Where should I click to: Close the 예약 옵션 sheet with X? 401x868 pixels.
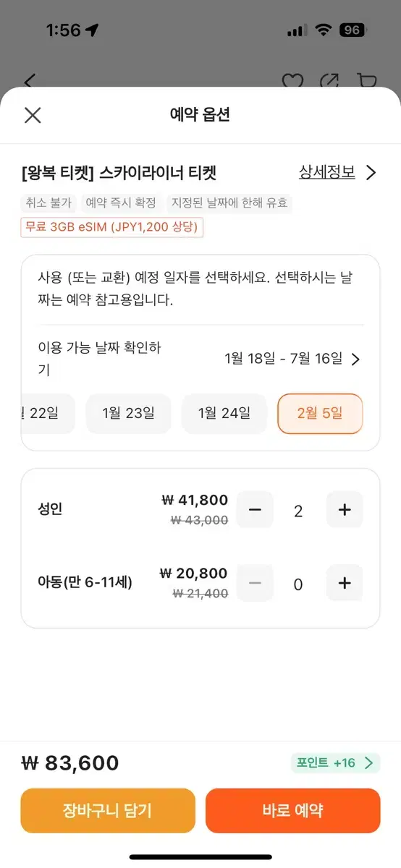click(33, 115)
